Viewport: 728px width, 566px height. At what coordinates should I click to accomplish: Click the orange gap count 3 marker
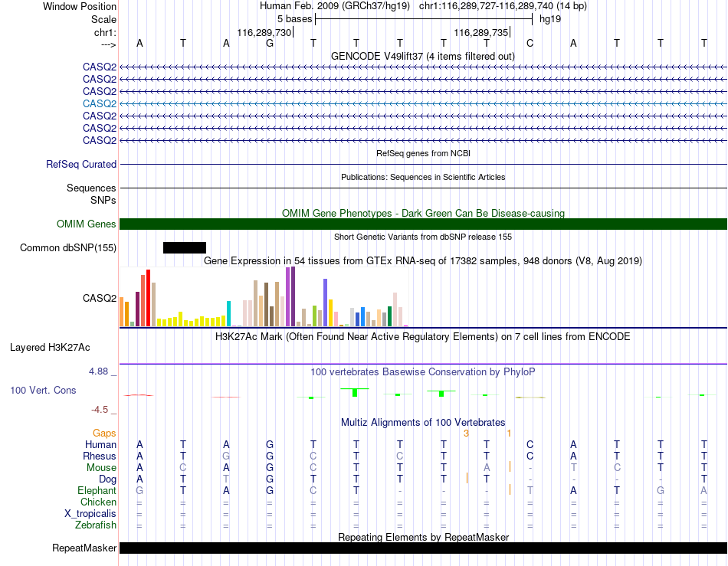(x=466, y=433)
